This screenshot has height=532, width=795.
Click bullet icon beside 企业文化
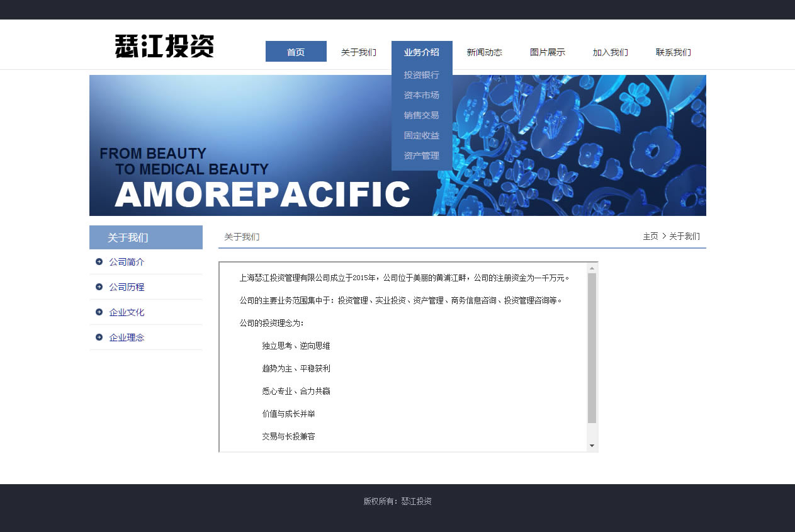[99, 312]
